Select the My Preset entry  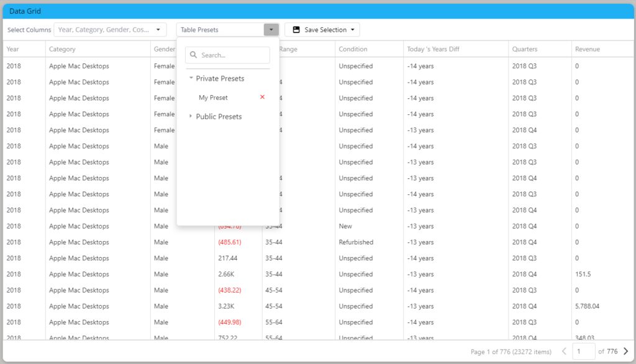click(x=213, y=98)
